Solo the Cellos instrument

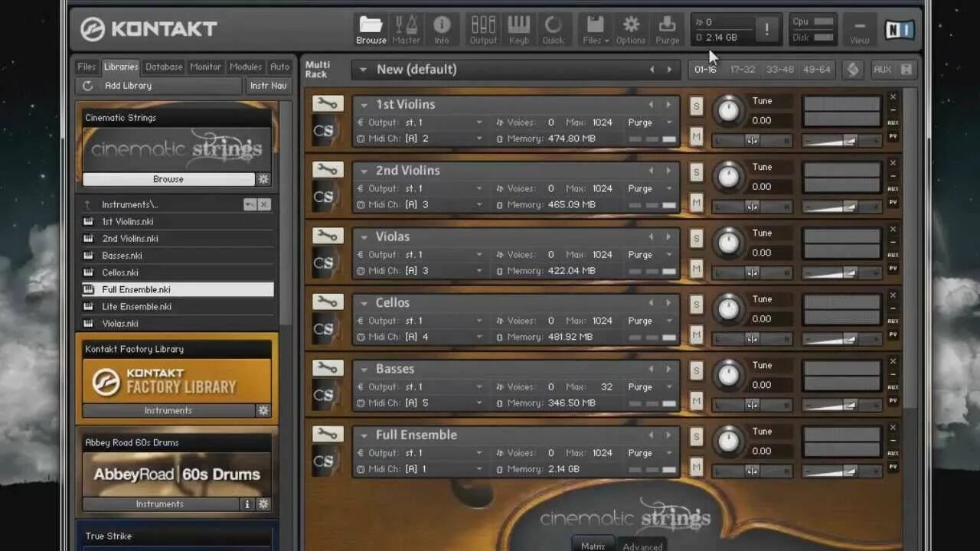coord(696,305)
